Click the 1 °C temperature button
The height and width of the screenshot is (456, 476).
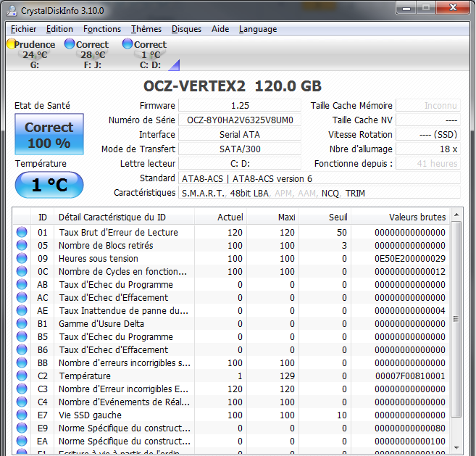(x=49, y=185)
